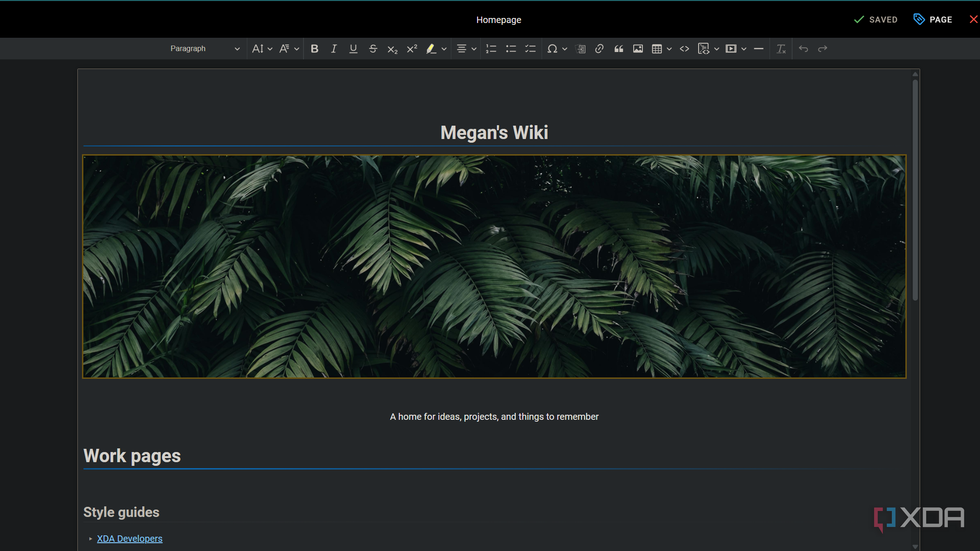This screenshot has height=551, width=980.
Task: Click the page break icon
Action: 580,49
